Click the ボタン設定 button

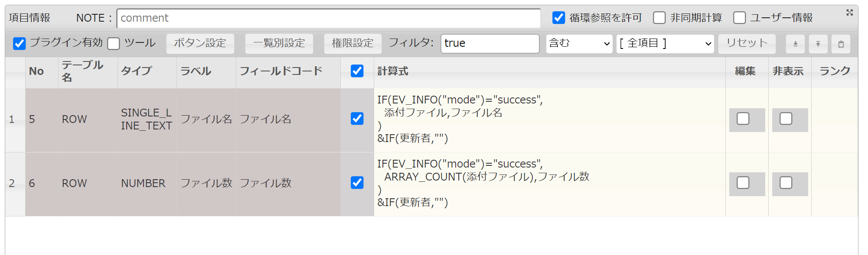(x=200, y=44)
